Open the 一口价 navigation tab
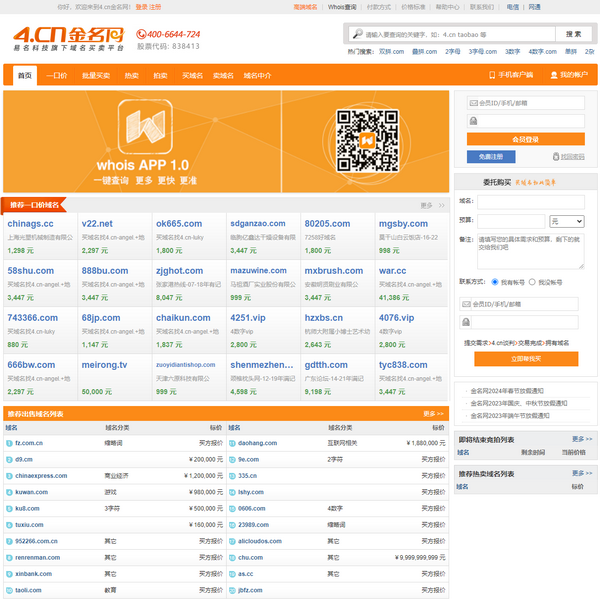 click(x=58, y=75)
